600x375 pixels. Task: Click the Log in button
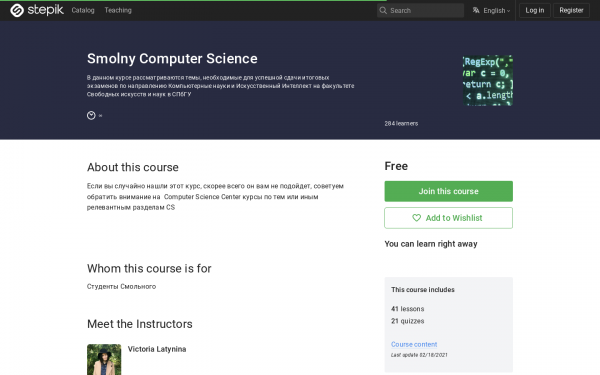pyautogui.click(x=535, y=10)
